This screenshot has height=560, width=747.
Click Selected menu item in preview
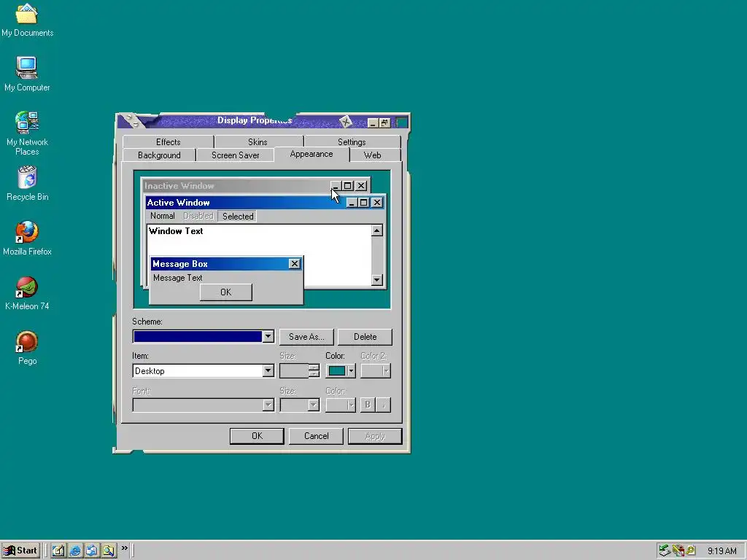click(238, 216)
